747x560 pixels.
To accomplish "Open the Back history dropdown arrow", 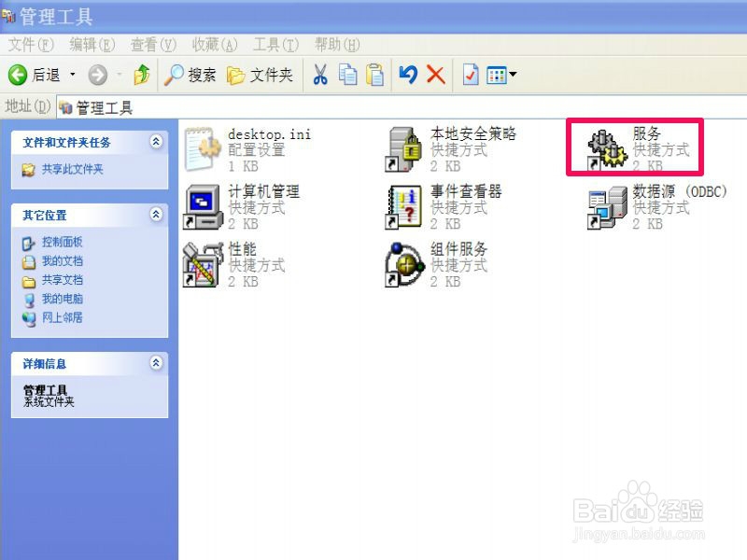I will tap(73, 75).
